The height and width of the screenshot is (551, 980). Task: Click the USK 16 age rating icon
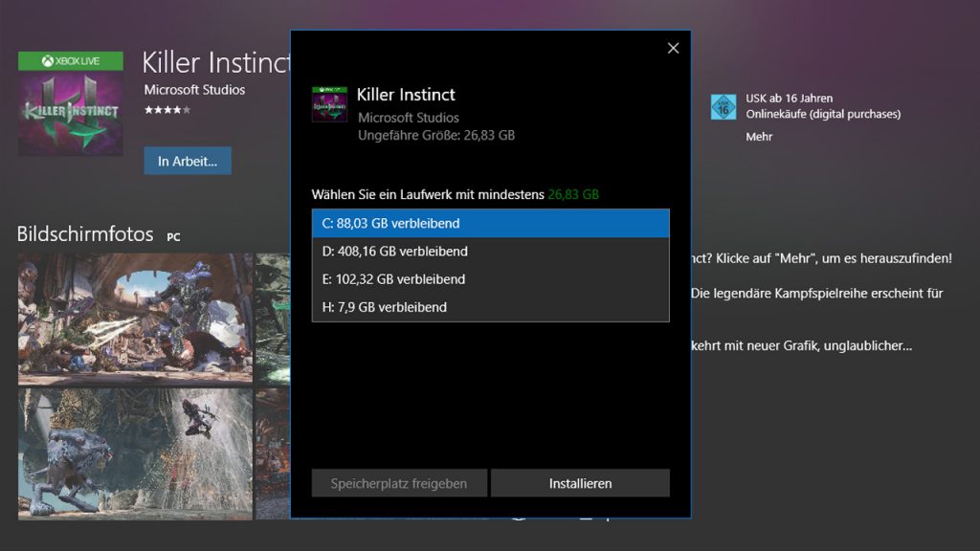pos(724,107)
